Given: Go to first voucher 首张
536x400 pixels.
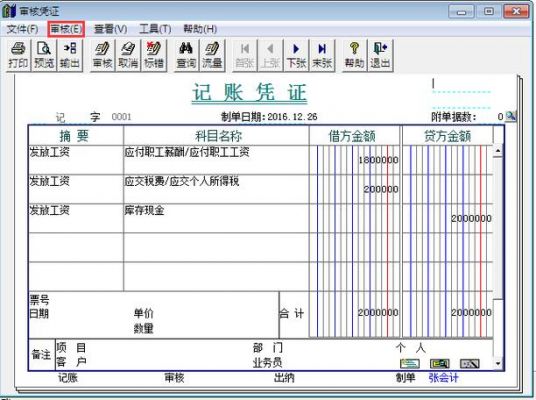Looking at the screenshot, I should pos(244,55).
